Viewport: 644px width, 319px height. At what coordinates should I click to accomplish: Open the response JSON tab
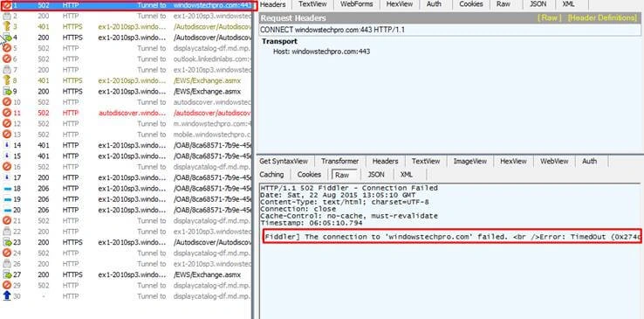pos(376,175)
